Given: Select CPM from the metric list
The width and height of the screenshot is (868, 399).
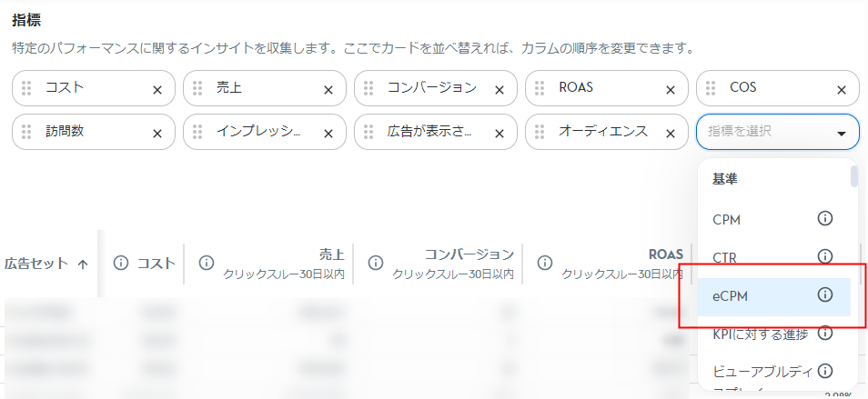Looking at the screenshot, I should [x=728, y=218].
